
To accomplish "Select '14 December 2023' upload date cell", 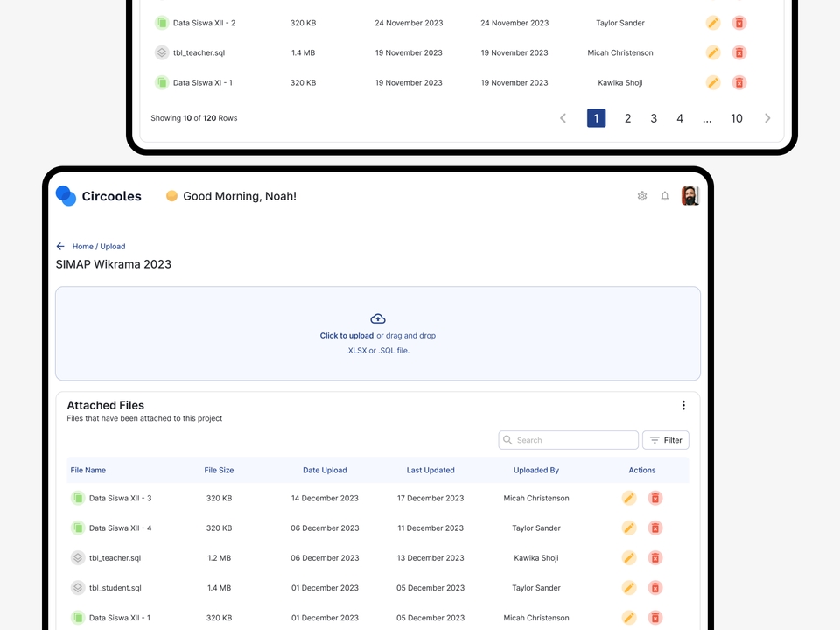I will [325, 498].
